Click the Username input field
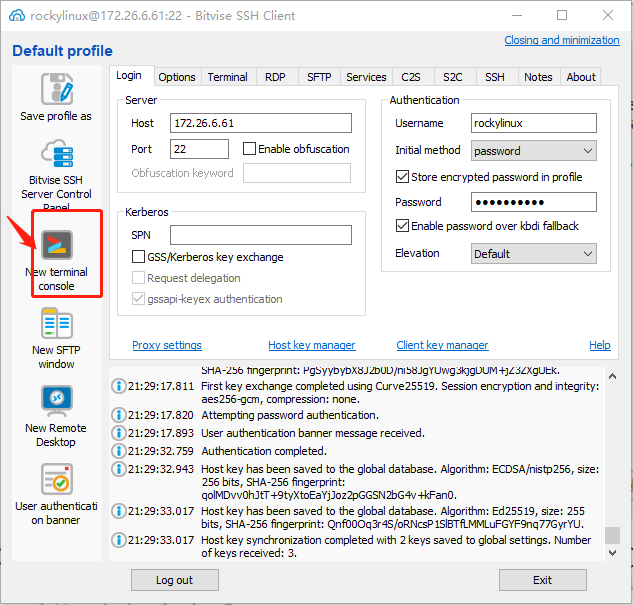Viewport: 633px width, 605px height. (534, 123)
